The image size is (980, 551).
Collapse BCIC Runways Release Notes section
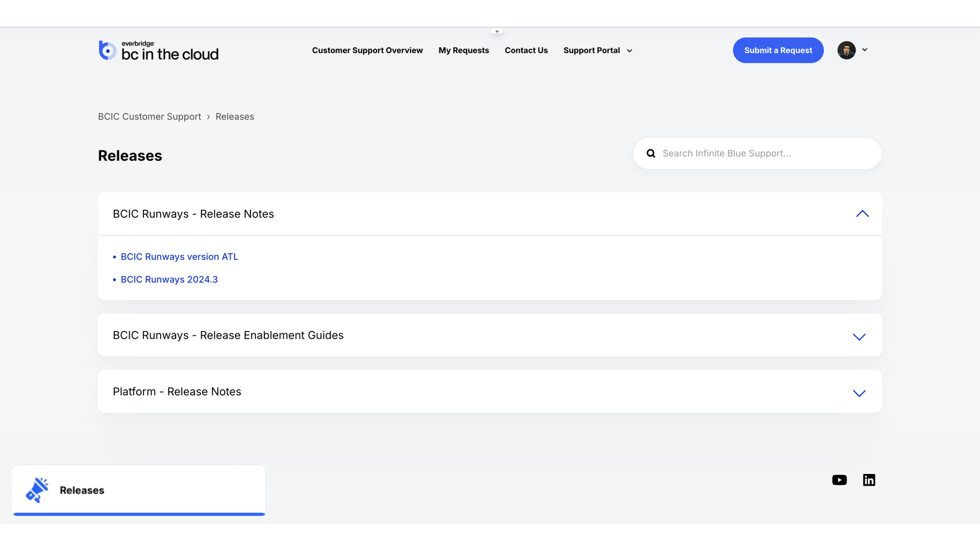(862, 214)
